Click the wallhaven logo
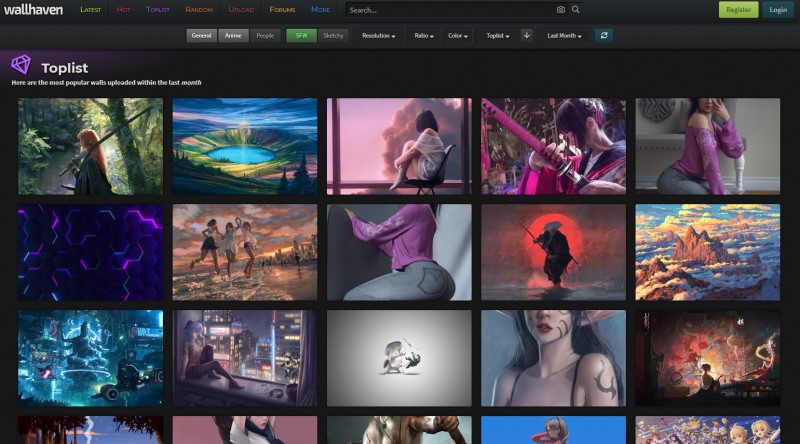Screen dimensions: 800x444 tap(34, 9)
